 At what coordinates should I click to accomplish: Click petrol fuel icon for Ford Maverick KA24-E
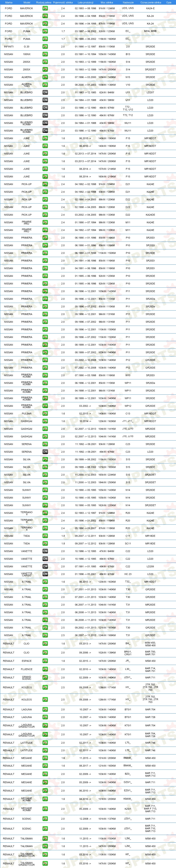tap(45, 8)
